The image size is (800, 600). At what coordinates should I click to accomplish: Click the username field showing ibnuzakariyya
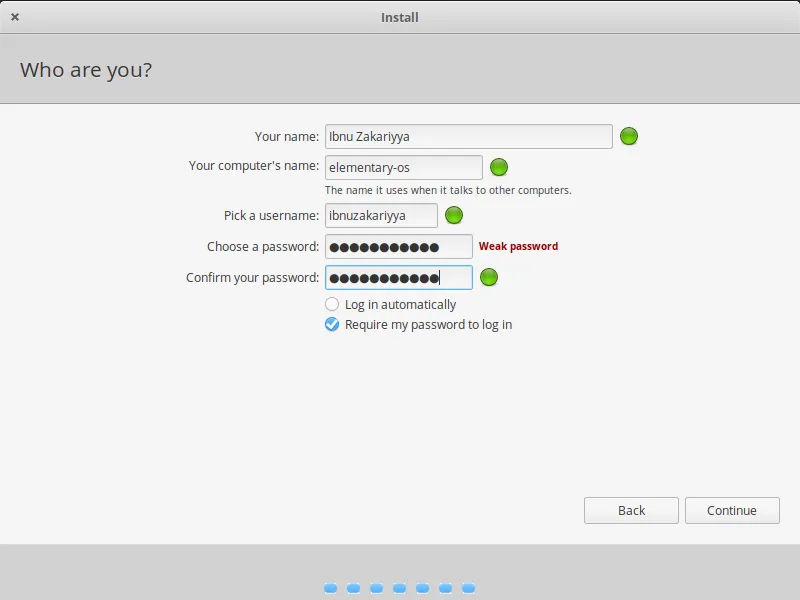pos(381,215)
